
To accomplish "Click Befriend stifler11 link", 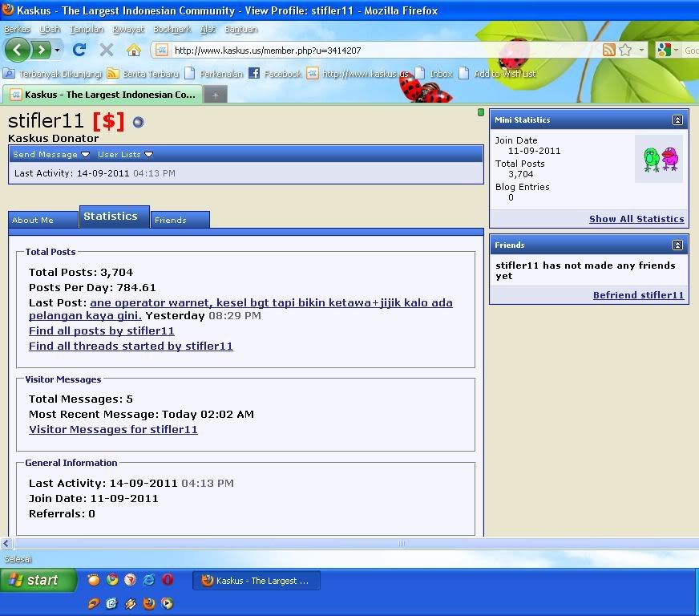I will [638, 295].
